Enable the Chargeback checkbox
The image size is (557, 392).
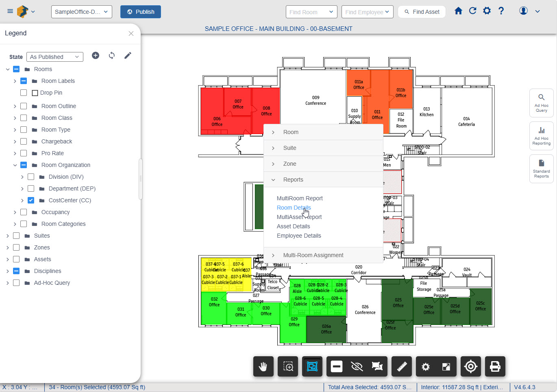tap(24, 141)
